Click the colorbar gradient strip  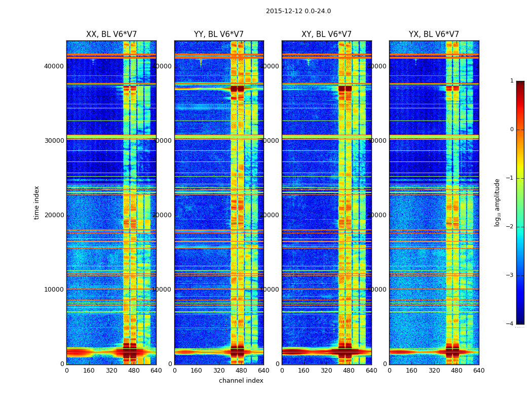click(x=520, y=202)
